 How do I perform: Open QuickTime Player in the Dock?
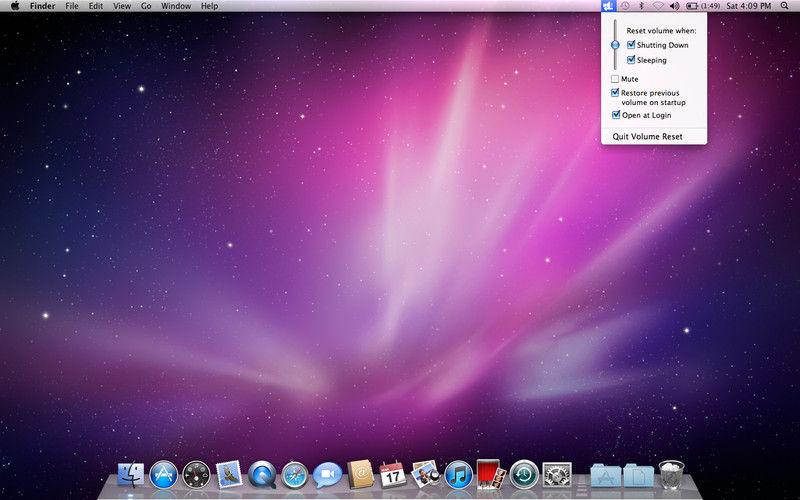(x=262, y=474)
